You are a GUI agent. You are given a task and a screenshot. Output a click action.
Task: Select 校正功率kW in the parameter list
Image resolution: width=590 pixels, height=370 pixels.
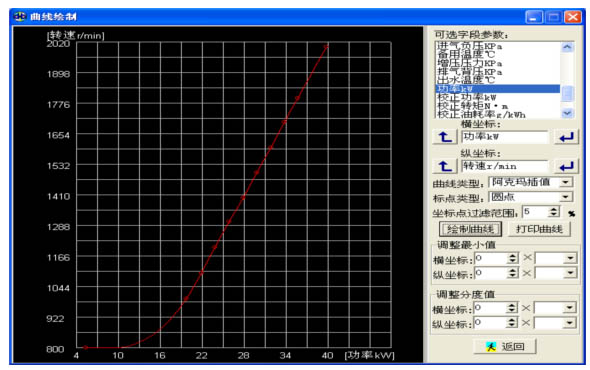coord(497,97)
